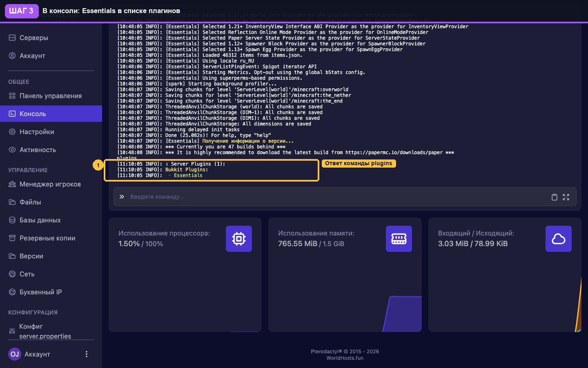Click the Использование памяти label
588x368 pixels.
(x=316, y=233)
